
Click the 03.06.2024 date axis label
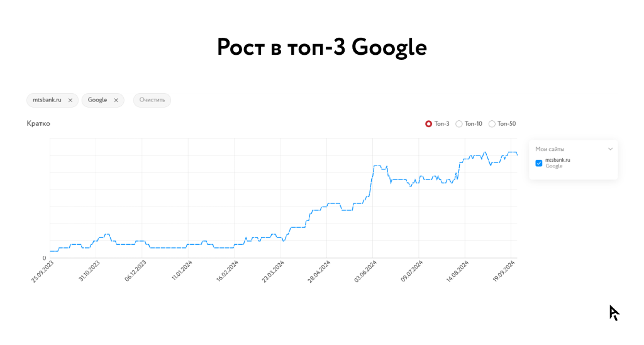365,271
